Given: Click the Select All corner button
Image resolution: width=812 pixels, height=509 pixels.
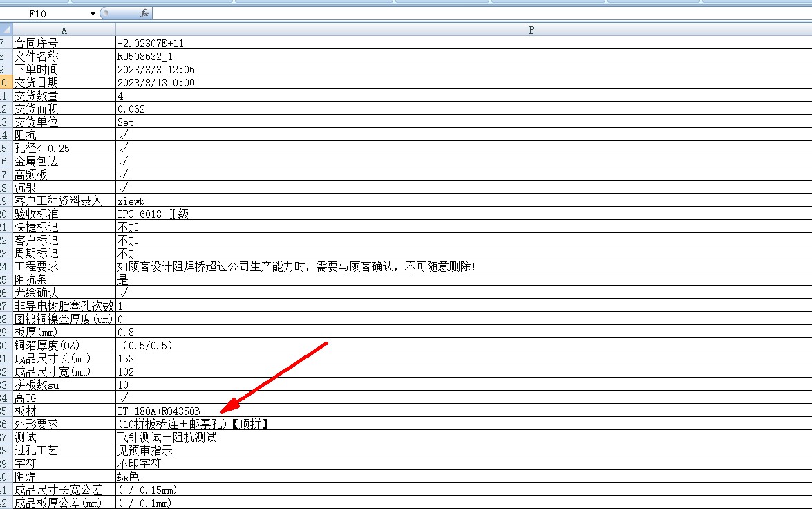Looking at the screenshot, I should (6, 30).
